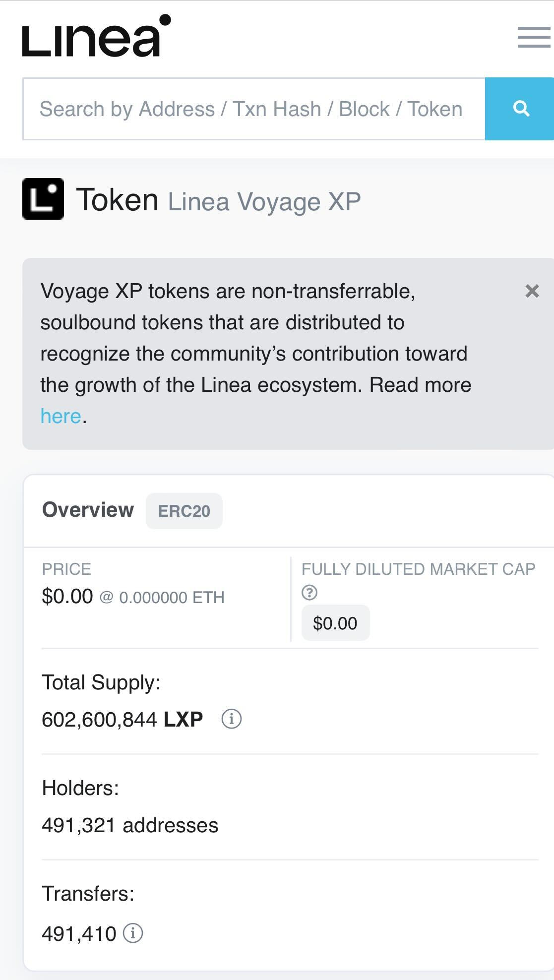Viewport: 554px width, 980px height.
Task: Click the Linea logo at top
Action: [x=97, y=36]
